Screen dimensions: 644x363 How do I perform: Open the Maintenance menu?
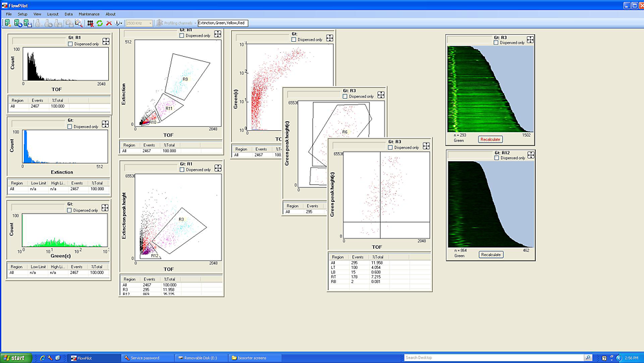[x=89, y=14]
